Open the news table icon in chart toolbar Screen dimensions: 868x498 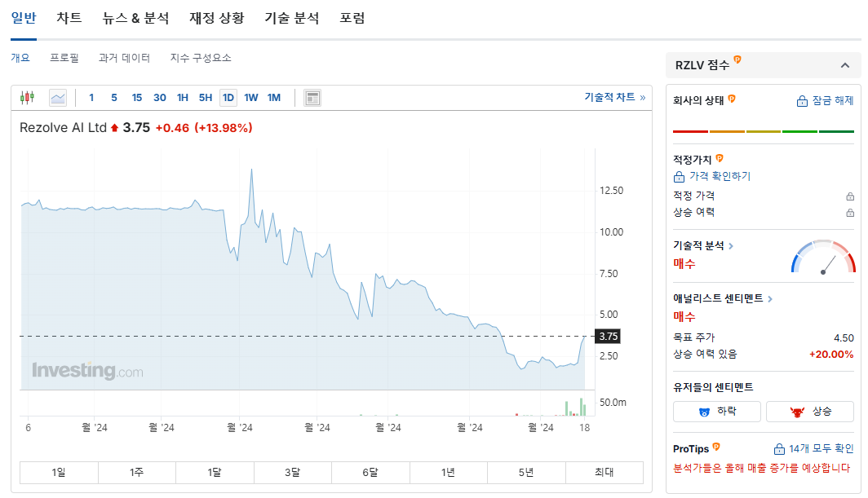pyautogui.click(x=312, y=98)
